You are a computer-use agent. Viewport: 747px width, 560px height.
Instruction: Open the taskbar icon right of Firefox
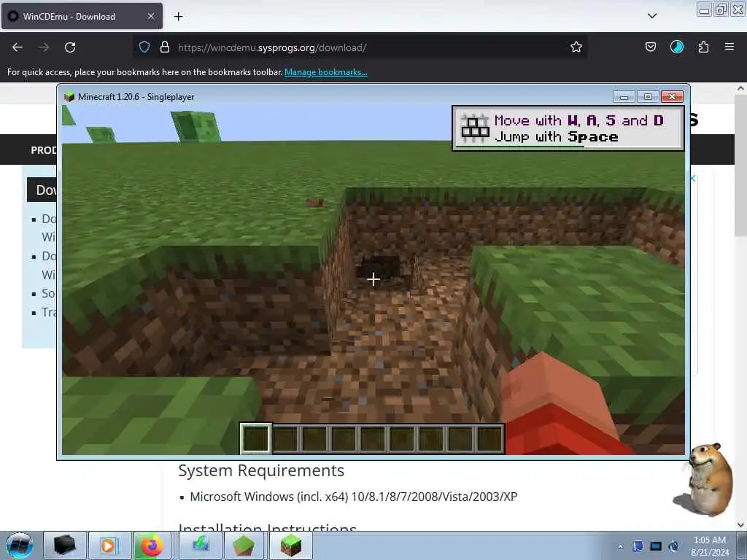coord(201,545)
